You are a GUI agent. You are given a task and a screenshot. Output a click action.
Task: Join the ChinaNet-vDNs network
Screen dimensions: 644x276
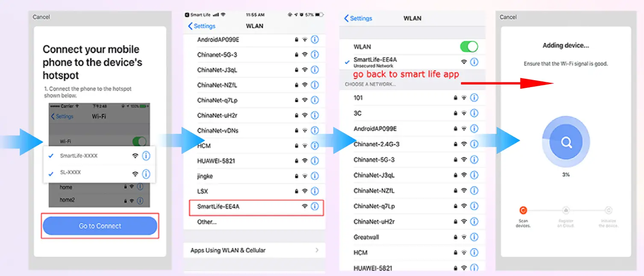(x=255, y=131)
